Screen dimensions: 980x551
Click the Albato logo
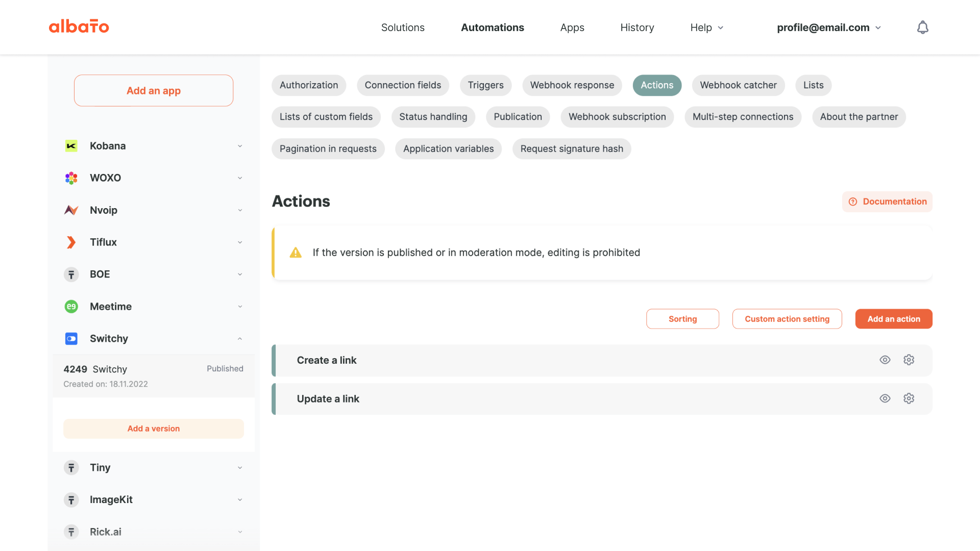[79, 27]
